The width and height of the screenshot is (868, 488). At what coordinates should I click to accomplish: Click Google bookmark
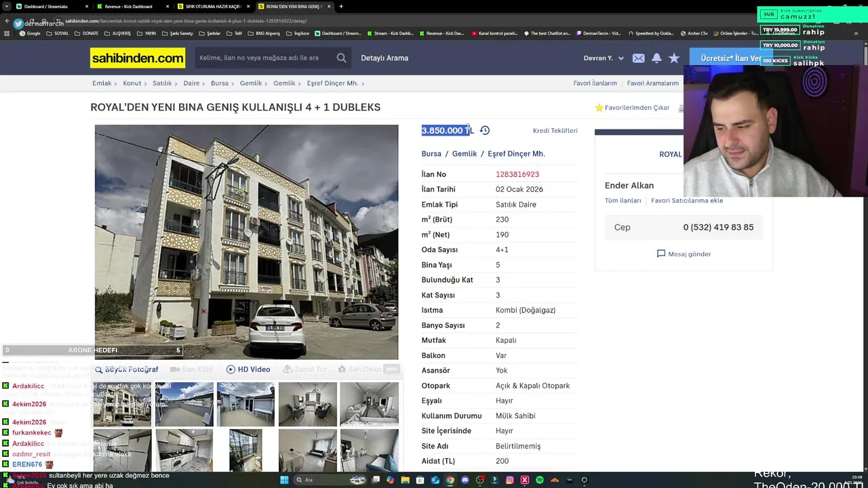[x=30, y=33]
